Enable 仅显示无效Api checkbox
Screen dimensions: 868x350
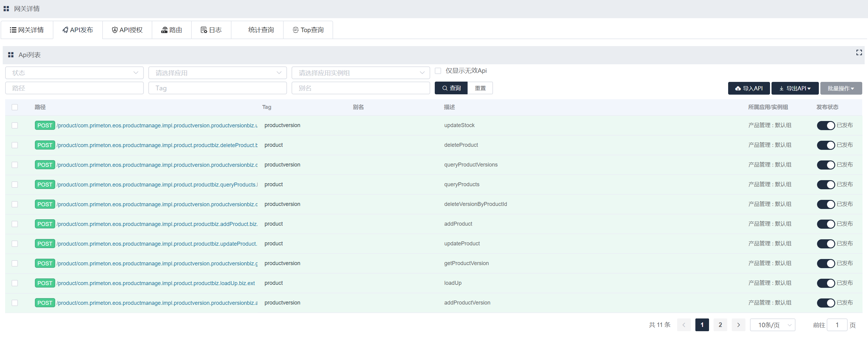tap(438, 71)
